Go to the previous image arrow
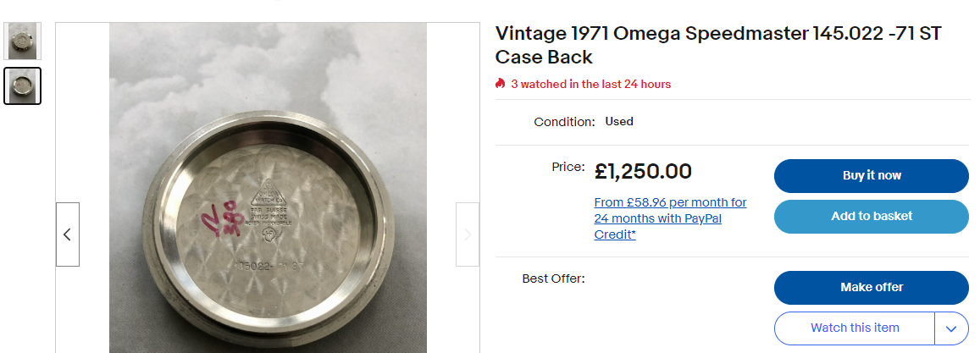 68,234
